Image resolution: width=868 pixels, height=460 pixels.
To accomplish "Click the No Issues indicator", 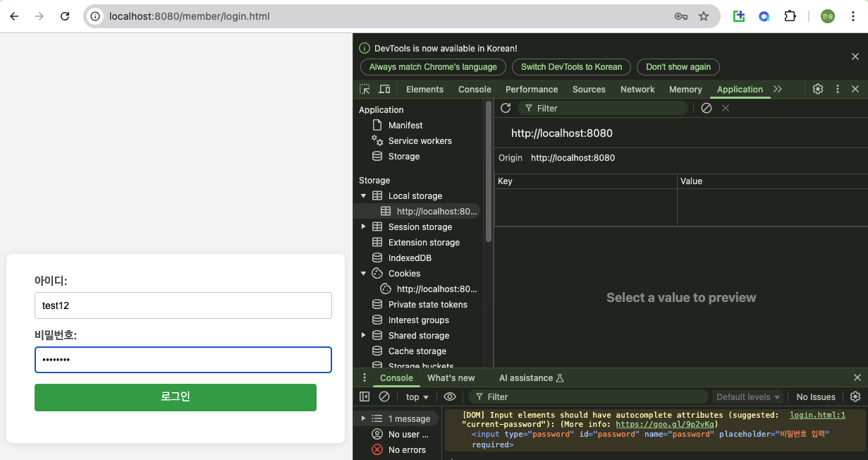I will (x=816, y=397).
